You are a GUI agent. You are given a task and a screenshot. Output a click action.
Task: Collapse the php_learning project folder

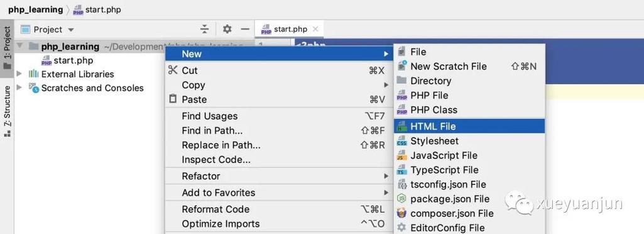tap(19, 47)
